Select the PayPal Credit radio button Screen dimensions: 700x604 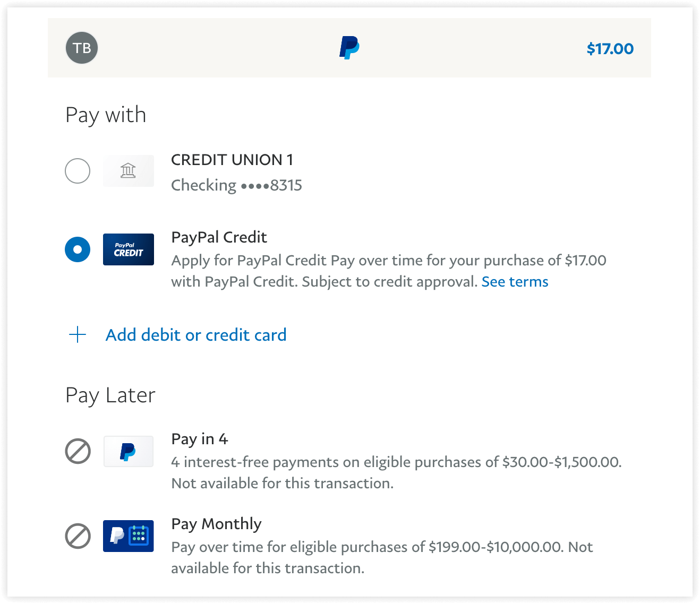(x=78, y=249)
